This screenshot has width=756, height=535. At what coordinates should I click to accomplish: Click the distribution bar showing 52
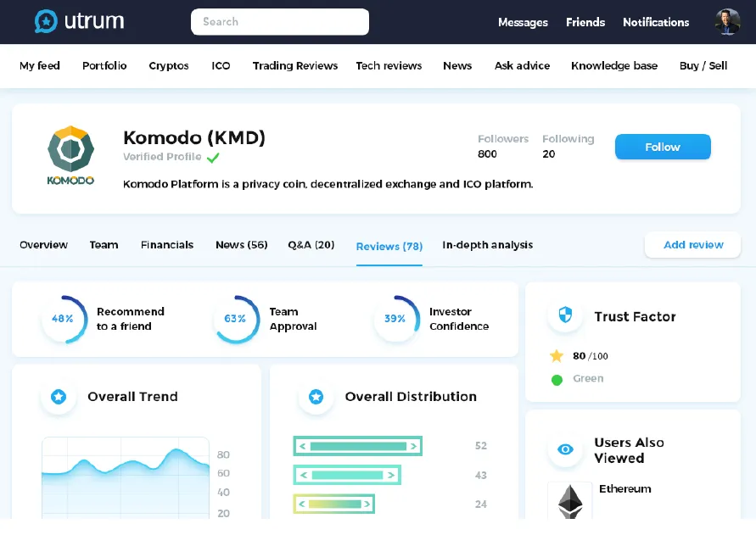point(358,446)
